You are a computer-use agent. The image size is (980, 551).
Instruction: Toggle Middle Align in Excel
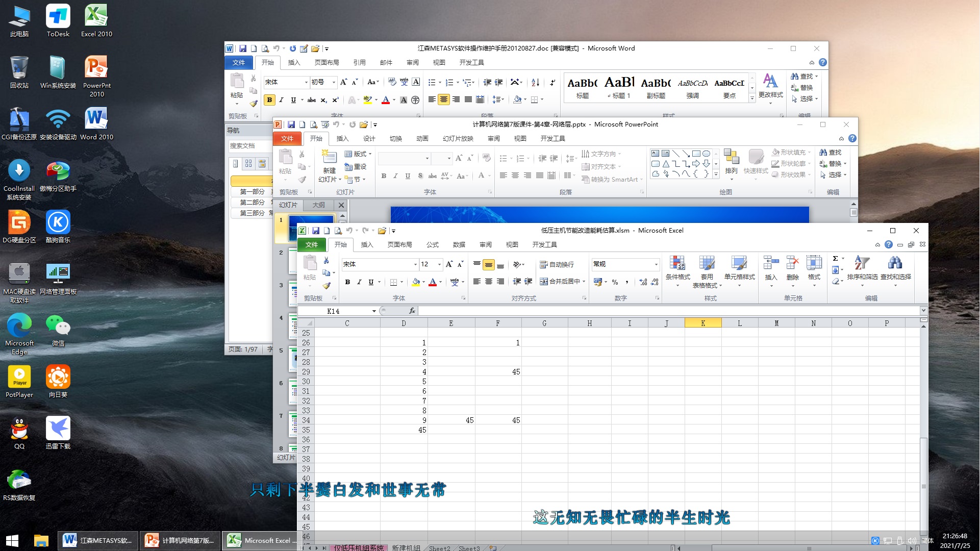click(489, 264)
